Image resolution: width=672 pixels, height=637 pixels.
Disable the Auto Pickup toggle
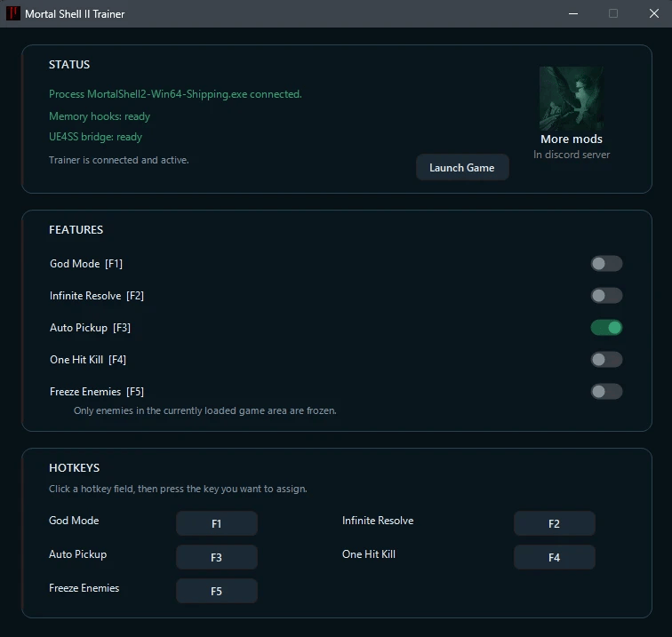[606, 328]
